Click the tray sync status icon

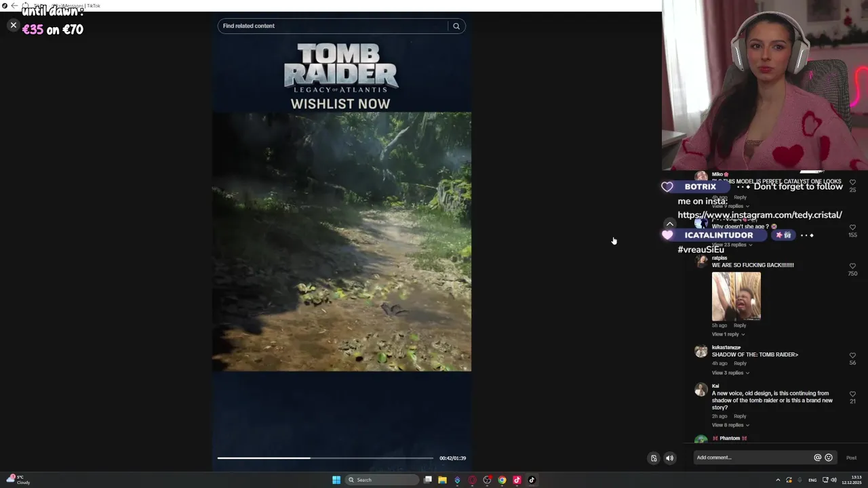(x=789, y=480)
